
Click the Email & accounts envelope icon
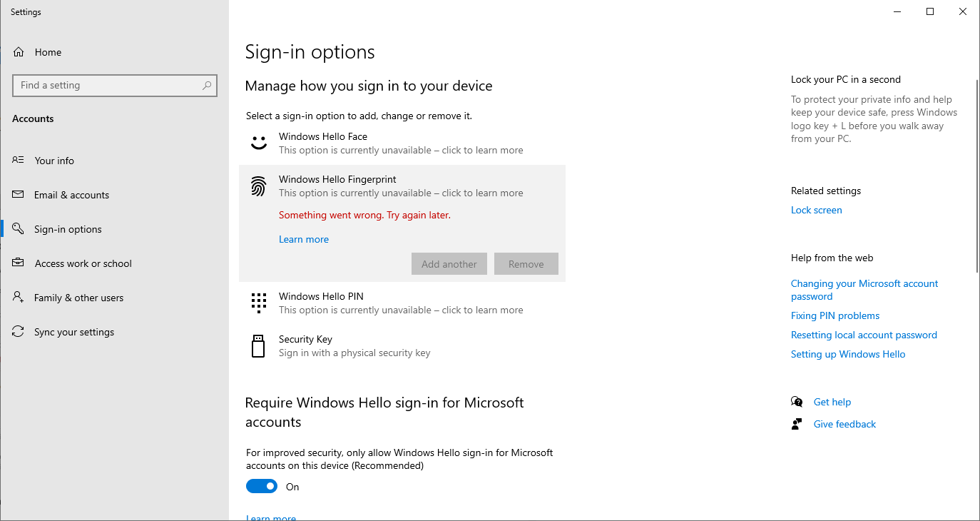(19, 195)
